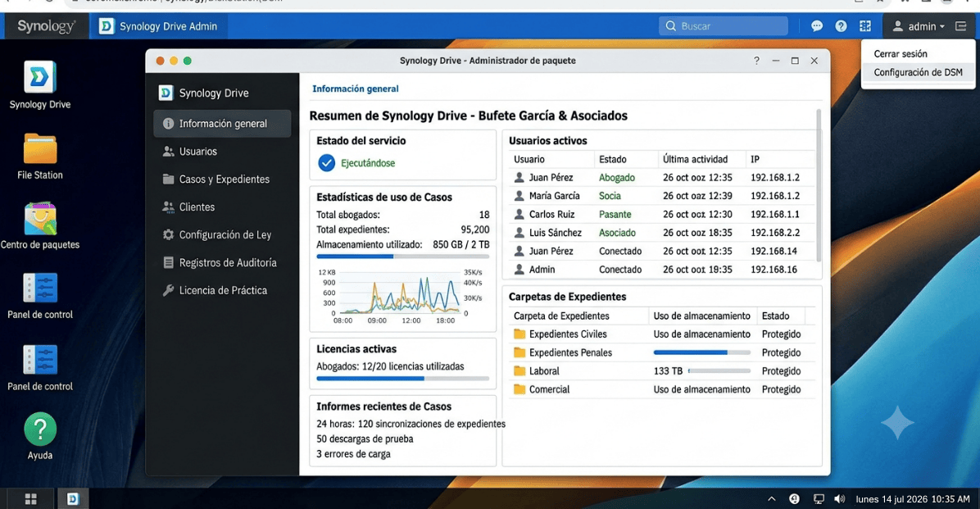Click the Estado column header in users table
This screenshot has width=980, height=509.
(613, 160)
